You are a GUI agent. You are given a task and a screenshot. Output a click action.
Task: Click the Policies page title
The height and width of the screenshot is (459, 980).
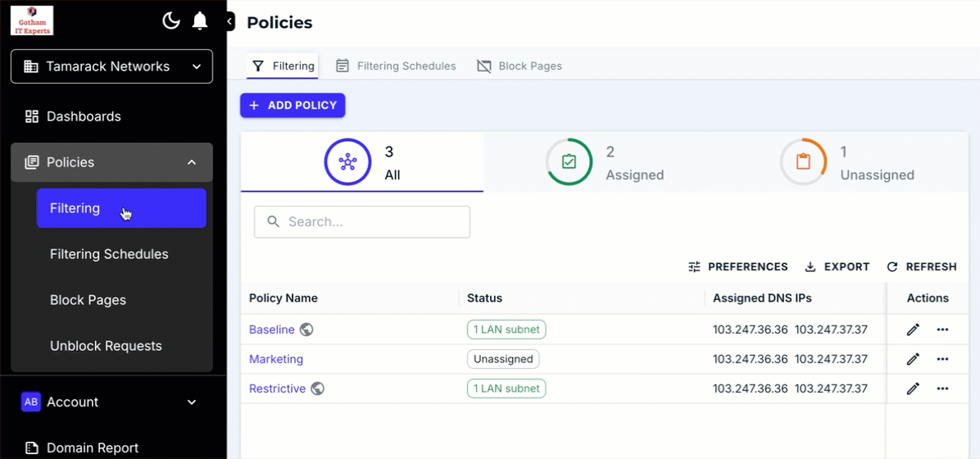click(279, 22)
